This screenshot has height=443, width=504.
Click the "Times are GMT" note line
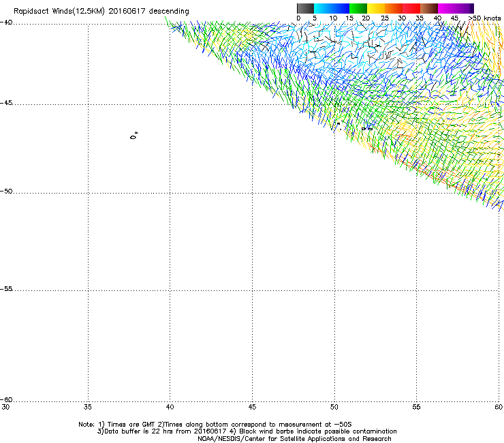(215, 425)
